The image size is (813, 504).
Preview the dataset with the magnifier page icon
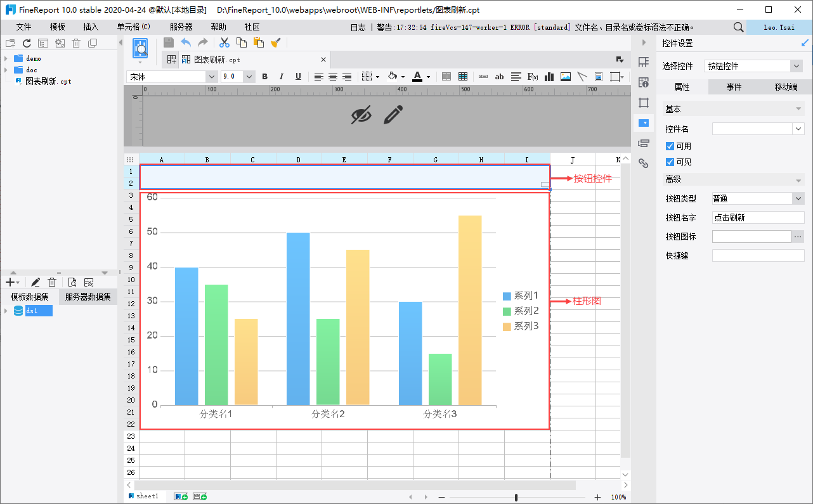72,282
